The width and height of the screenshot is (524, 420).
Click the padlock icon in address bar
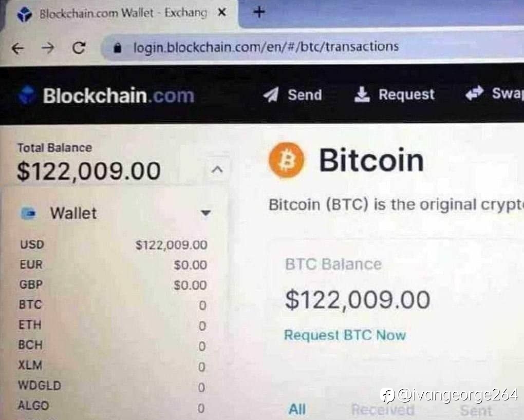117,48
